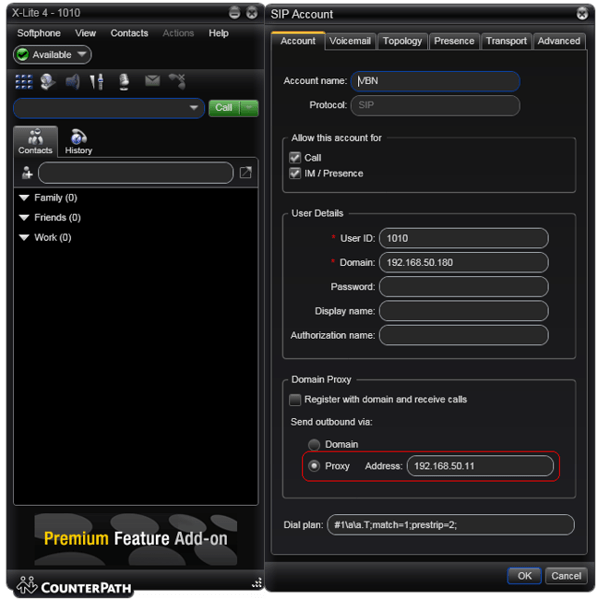The width and height of the screenshot is (598, 600).
Task: Pop out the contacts panel icon
Action: pyautogui.click(x=245, y=173)
